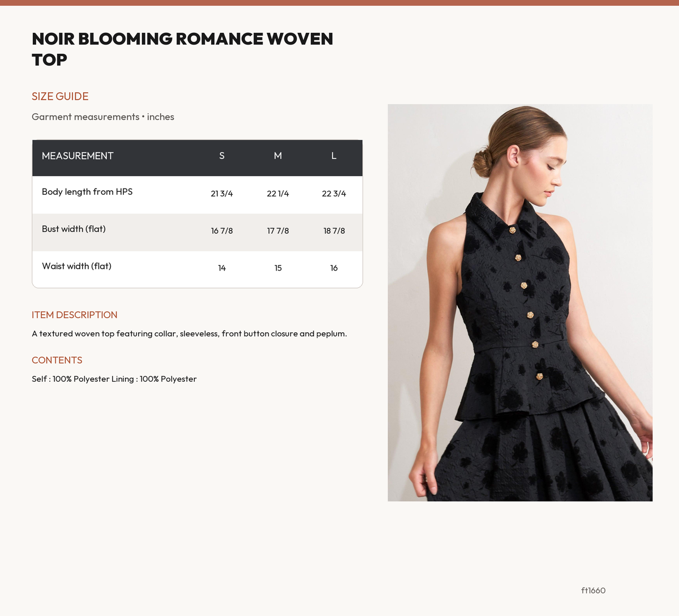Image resolution: width=679 pixels, height=616 pixels.
Task: Click 'Bust width (flat)' row label
Action: click(74, 229)
